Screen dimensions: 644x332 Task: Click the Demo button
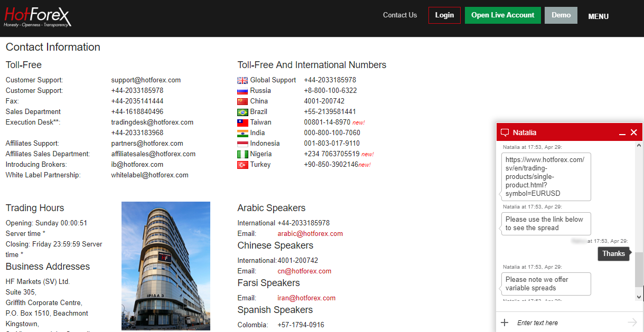561,15
